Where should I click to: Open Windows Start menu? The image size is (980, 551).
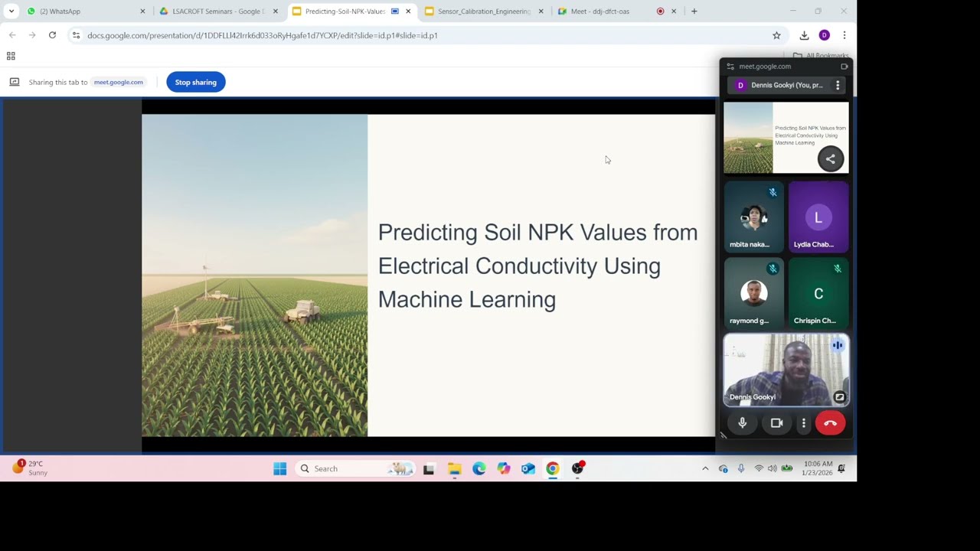click(280, 468)
